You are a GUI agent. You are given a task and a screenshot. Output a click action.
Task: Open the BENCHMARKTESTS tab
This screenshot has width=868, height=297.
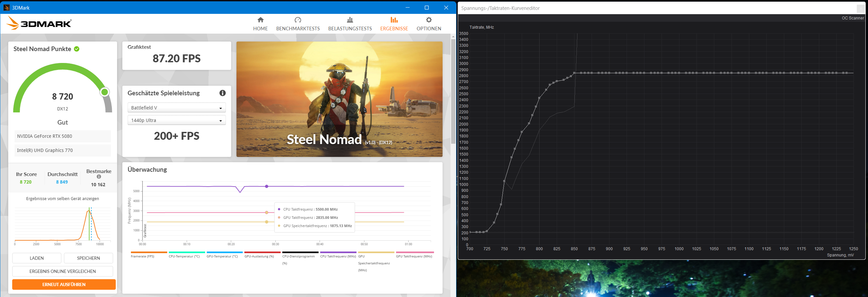(298, 24)
